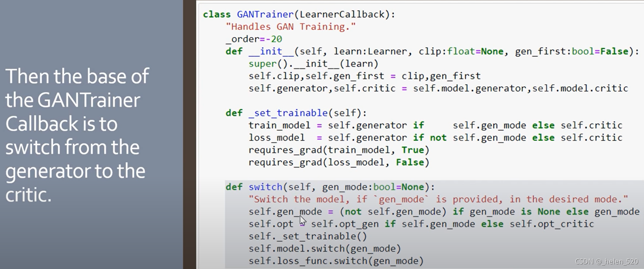
Task: Click the 'class GANTrainer(LearnerCallback):' line
Action: 299,15
